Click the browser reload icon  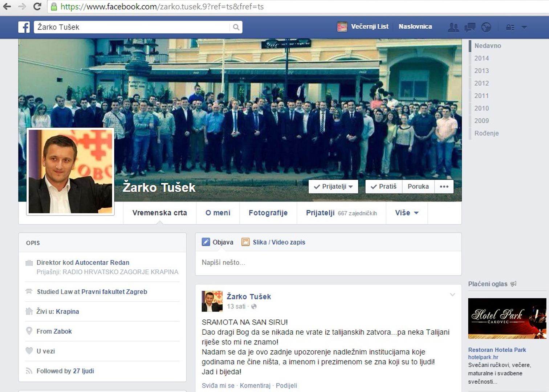[37, 7]
